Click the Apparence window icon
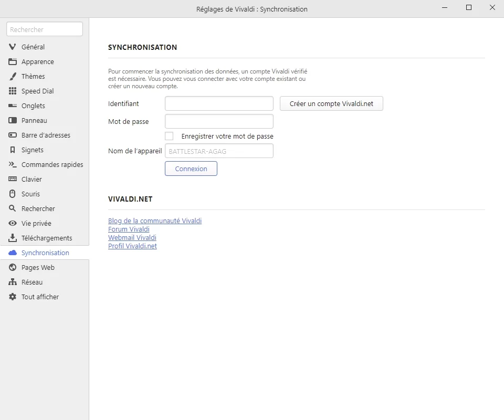504x420 pixels. tap(12, 61)
